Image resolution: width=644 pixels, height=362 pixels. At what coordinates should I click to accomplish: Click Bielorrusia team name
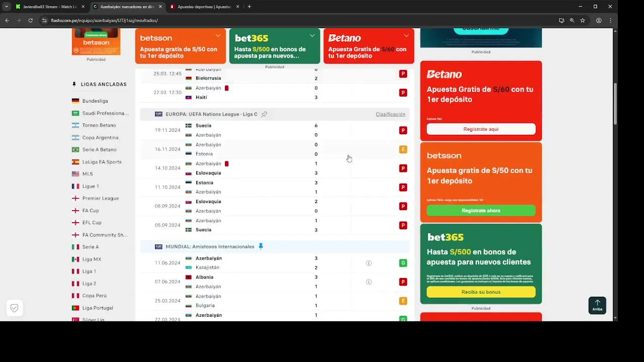coord(208,78)
